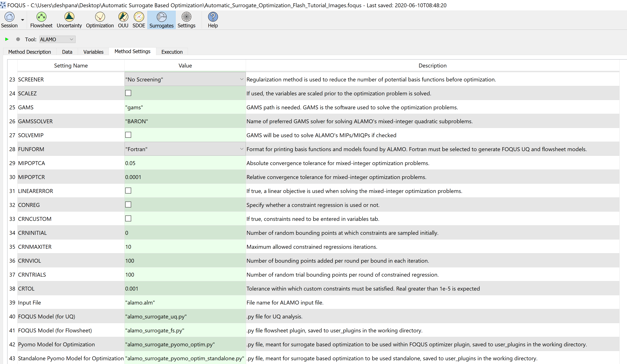Toggle the CONREG checkbox

[128, 205]
